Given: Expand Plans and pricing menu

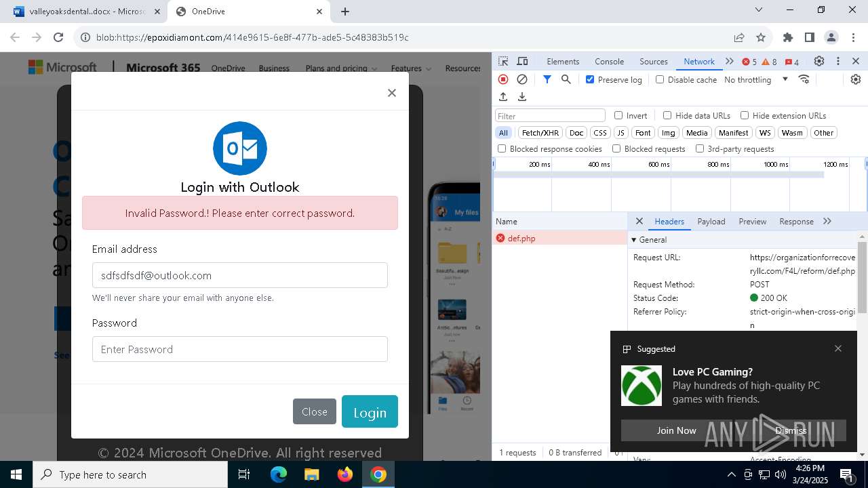Looking at the screenshot, I should click(341, 68).
